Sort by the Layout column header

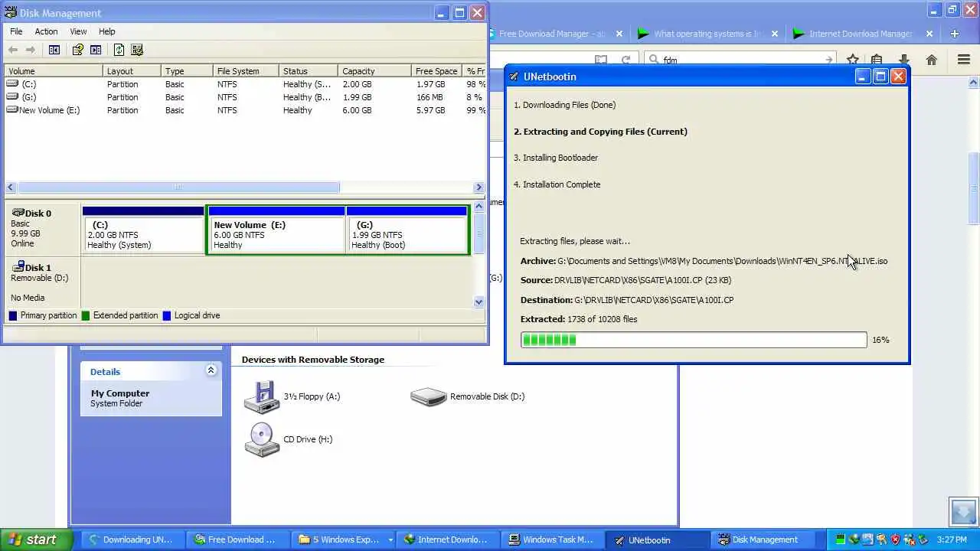point(132,71)
